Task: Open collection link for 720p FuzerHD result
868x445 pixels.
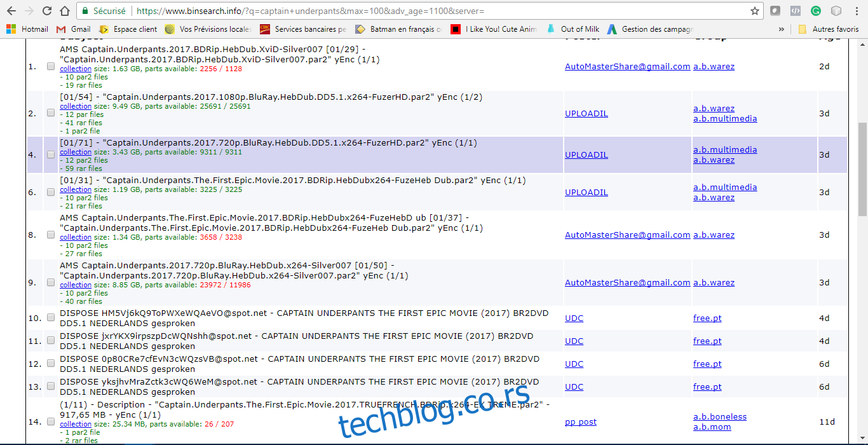Action: [76, 152]
